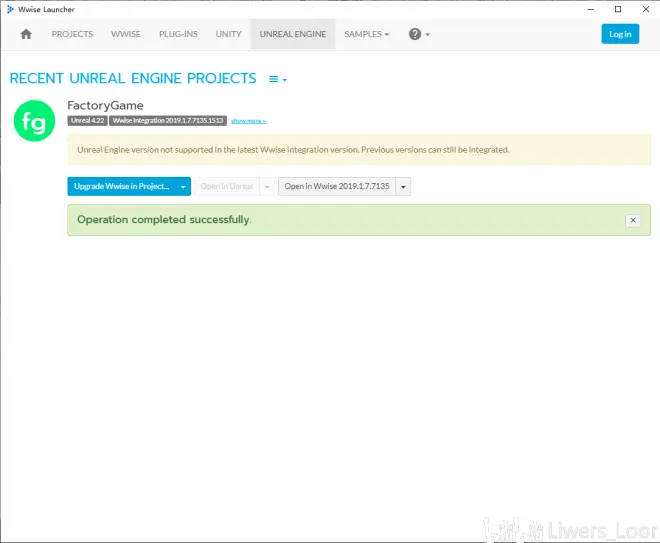Click Open in Wwise 2019.1.7.7135
660x543 pixels.
337,186
